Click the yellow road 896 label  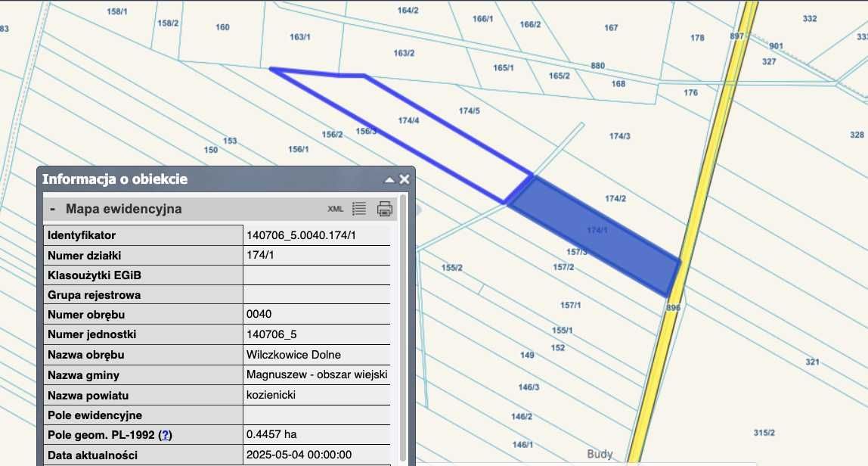(673, 308)
